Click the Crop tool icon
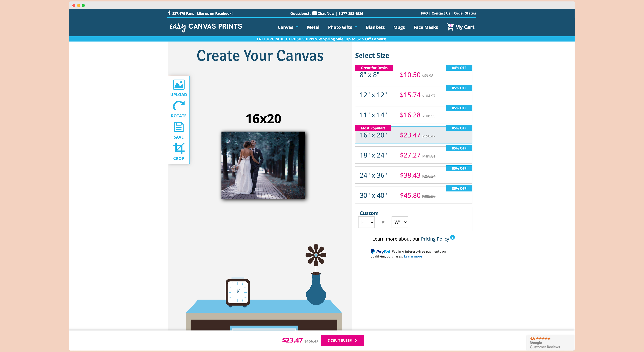Screen dimensions: 644x352 coord(178,148)
